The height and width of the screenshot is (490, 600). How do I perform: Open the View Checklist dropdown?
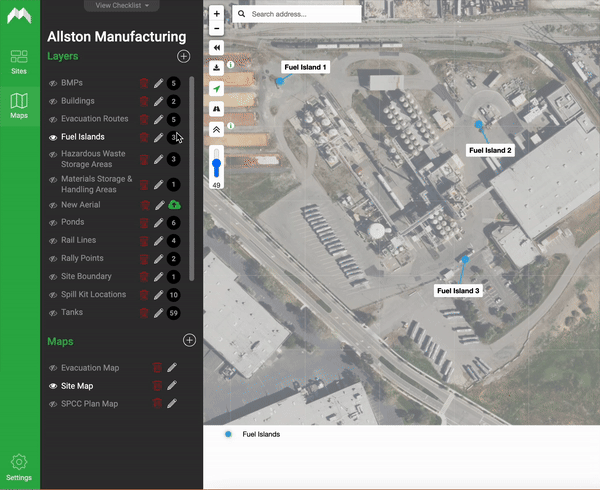tap(120, 5)
